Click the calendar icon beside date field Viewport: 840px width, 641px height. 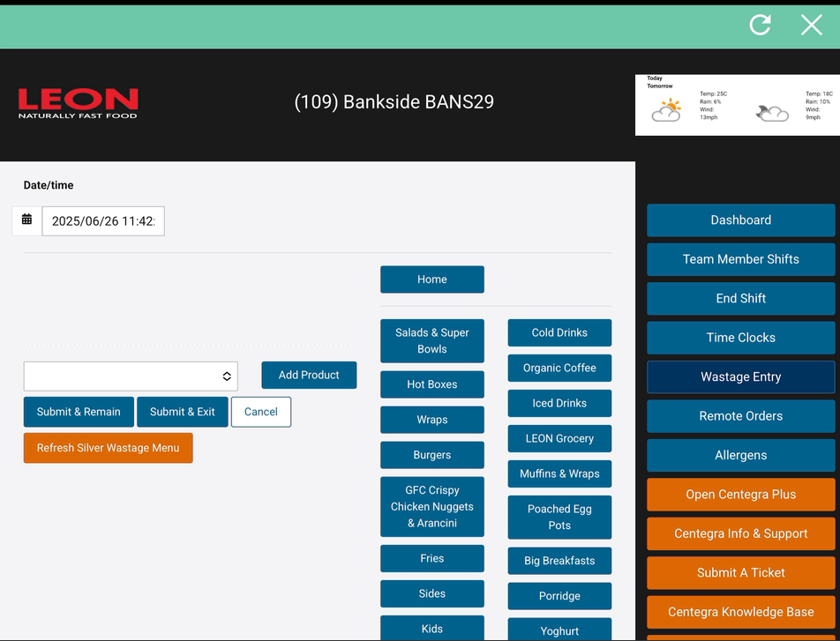[26, 220]
